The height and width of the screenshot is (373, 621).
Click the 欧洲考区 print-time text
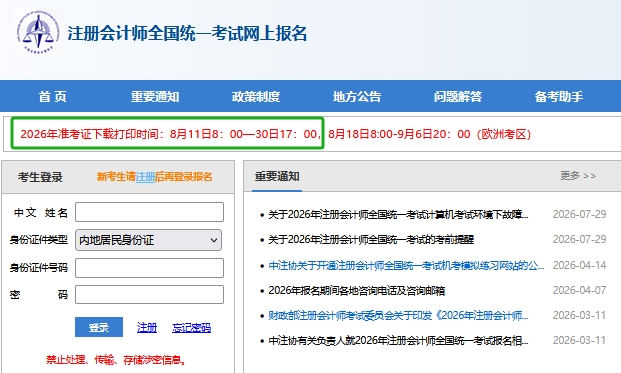tap(429, 134)
